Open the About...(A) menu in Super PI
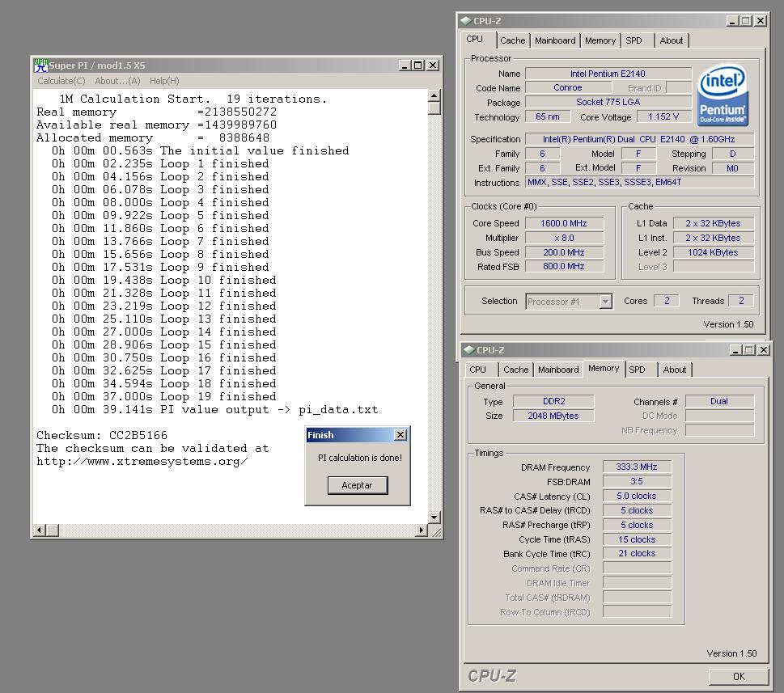 (x=117, y=80)
